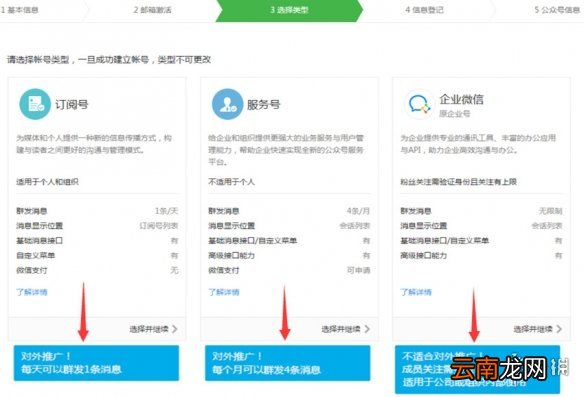Image resolution: width=584 pixels, height=397 pixels.
Task: Click 基础消息接口/自定义菜单 label in 企业微信 card
Action: 445,241
